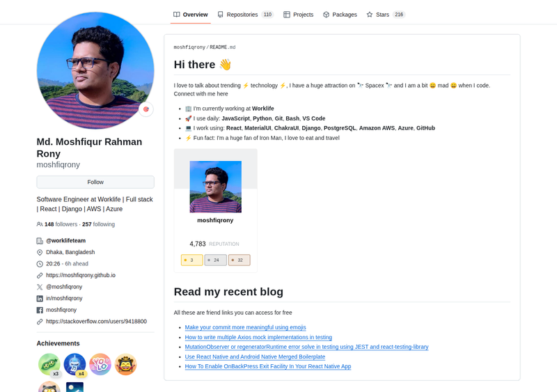Open the YOLO achievement badge

pos(100,364)
